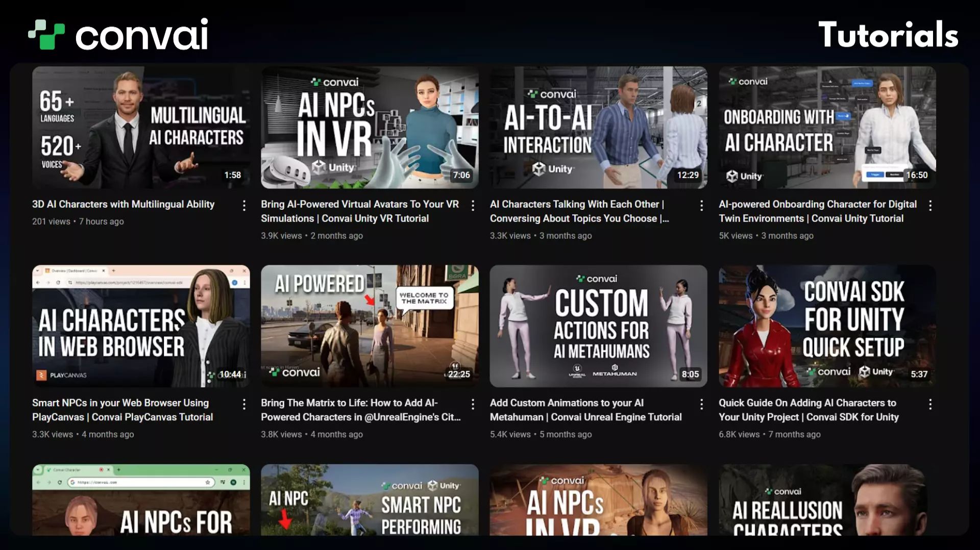Open title Quick Guide On Adding AI Characters

809,410
